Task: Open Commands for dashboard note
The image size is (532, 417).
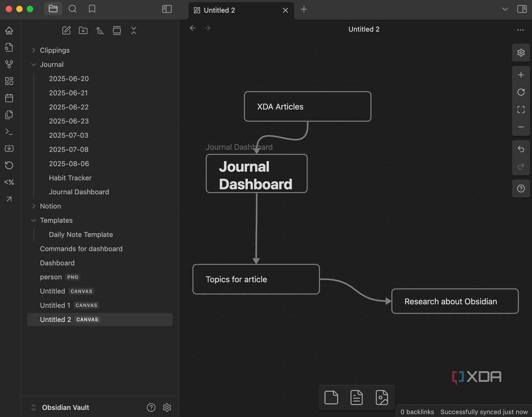Action: (81, 249)
